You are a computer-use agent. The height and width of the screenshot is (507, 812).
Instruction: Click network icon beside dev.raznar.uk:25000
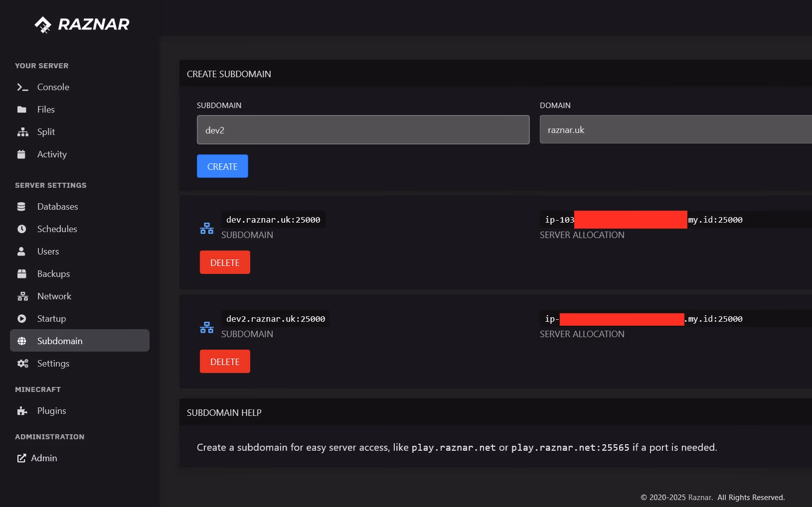(x=207, y=229)
